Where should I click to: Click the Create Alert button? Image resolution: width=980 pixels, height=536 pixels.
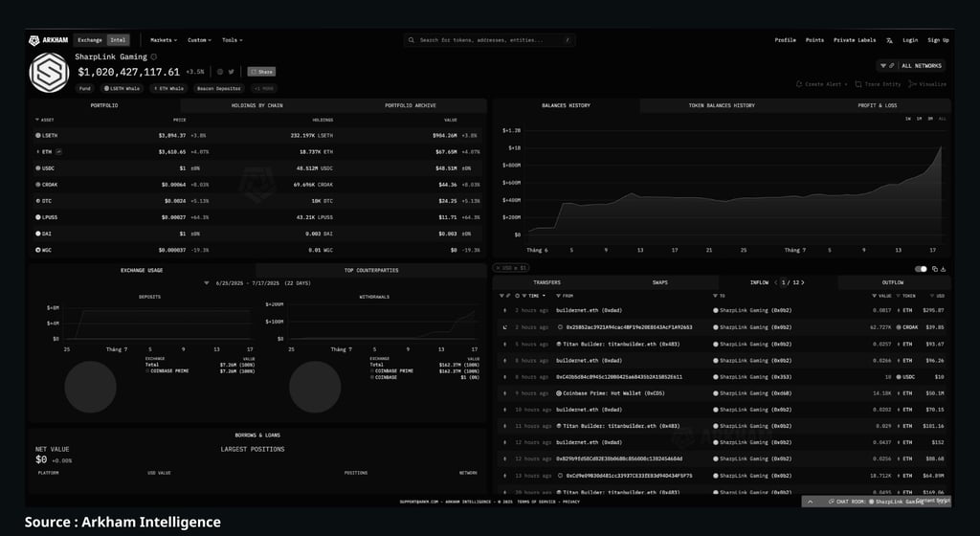822,83
